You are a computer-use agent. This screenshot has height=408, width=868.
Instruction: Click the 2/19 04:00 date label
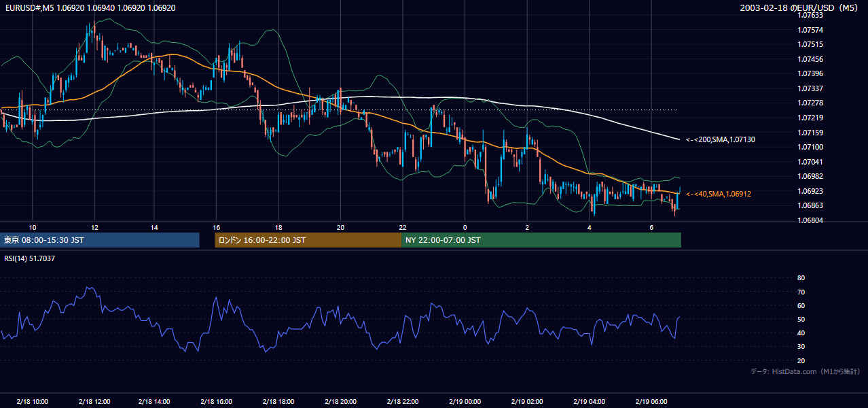[x=590, y=401]
